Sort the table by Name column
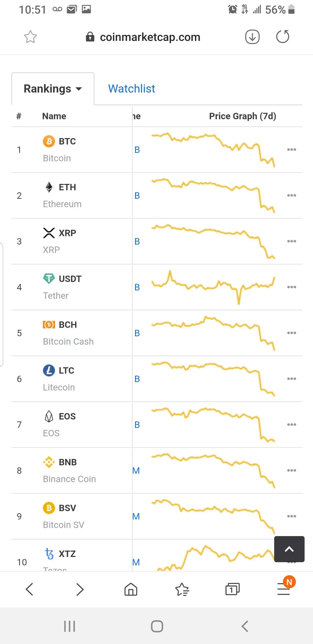Viewport: 313px width, 644px height. 54,116
